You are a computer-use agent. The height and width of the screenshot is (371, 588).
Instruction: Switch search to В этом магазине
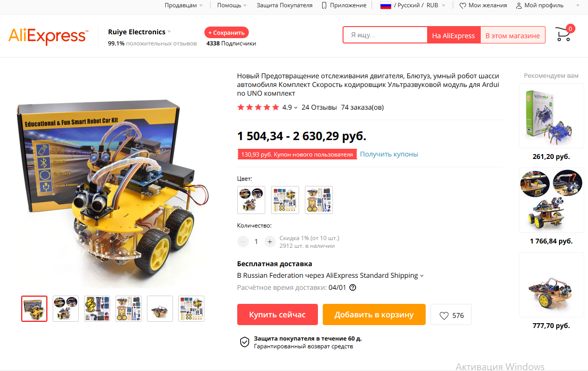coord(513,35)
